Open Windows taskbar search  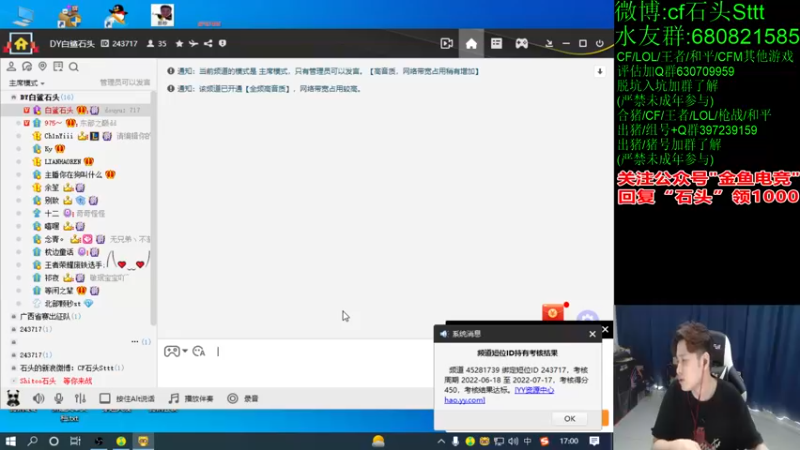click(32, 441)
